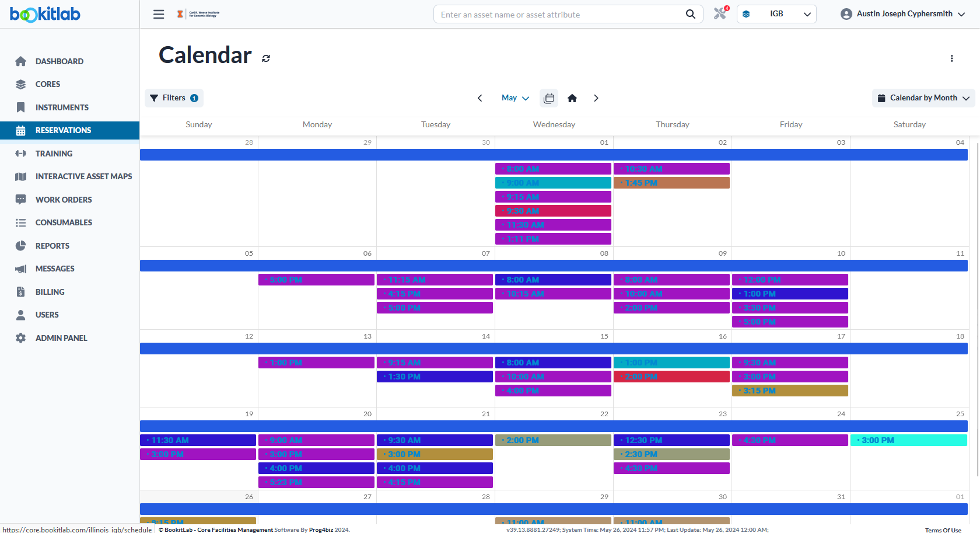Click the Billing invoice icon
Viewport: 980px width, 533px height.
pos(21,292)
